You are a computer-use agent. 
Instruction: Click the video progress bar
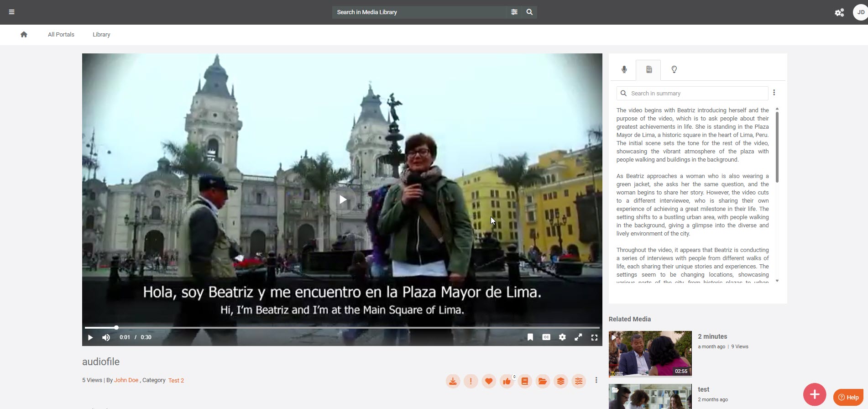point(342,328)
